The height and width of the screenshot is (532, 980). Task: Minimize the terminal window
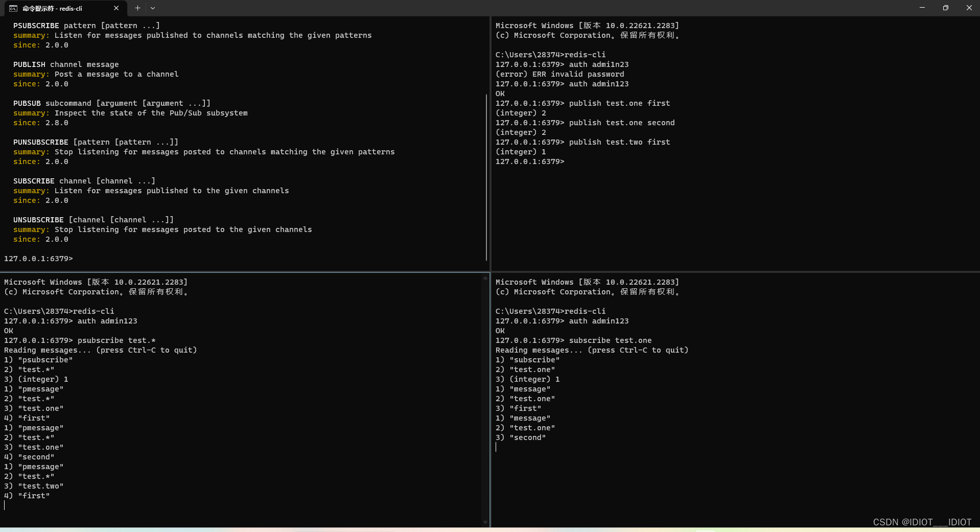922,8
